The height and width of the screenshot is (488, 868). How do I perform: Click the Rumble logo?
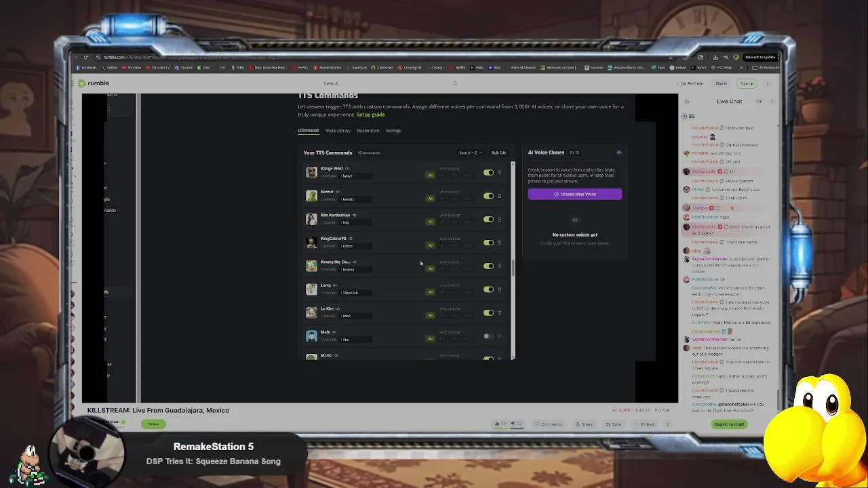click(x=94, y=83)
